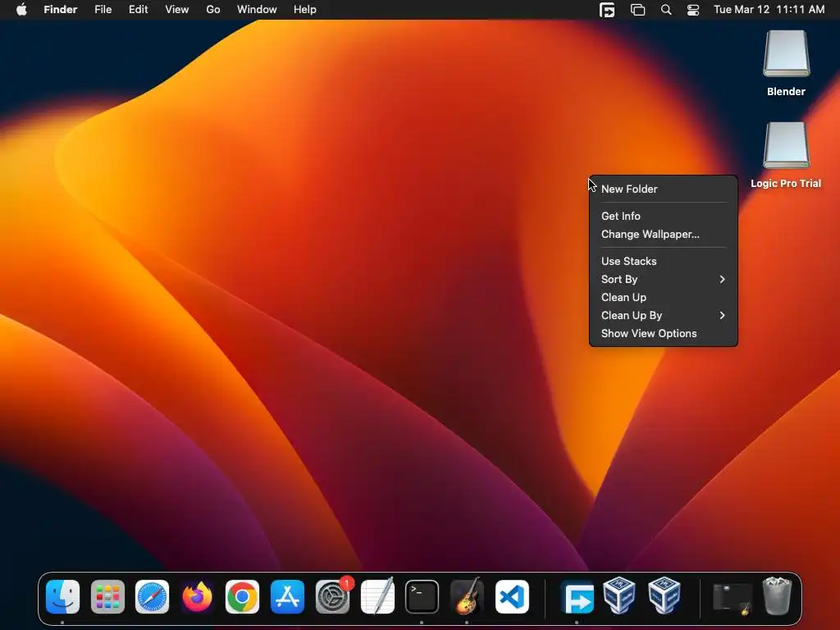
Task: Open System Settings with notification badge
Action: (x=333, y=596)
